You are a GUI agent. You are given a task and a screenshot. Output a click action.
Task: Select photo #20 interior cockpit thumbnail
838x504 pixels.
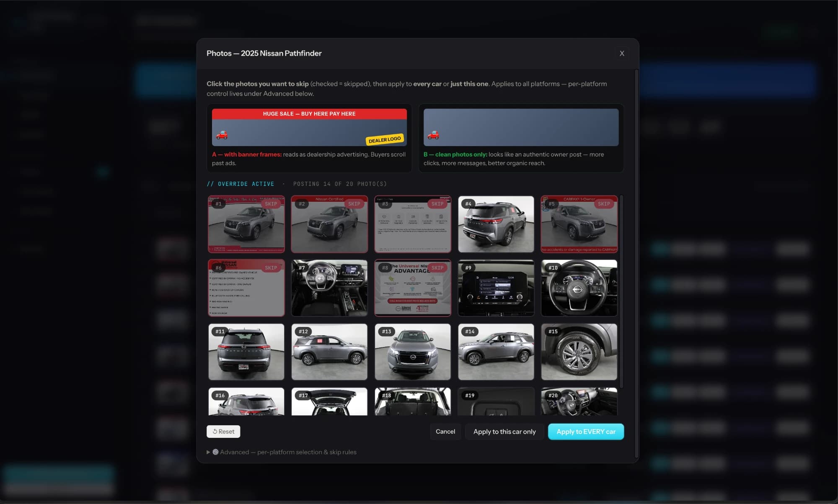pos(579,402)
